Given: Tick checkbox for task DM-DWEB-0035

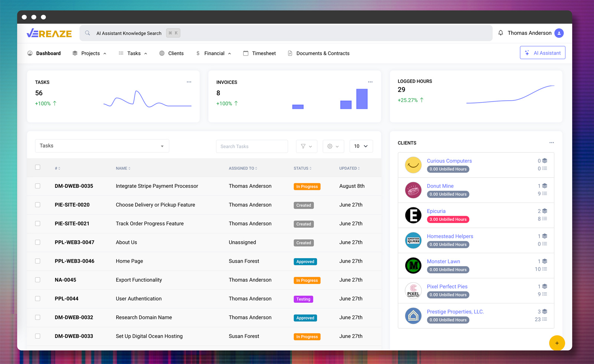Looking at the screenshot, I should click(x=37, y=186).
